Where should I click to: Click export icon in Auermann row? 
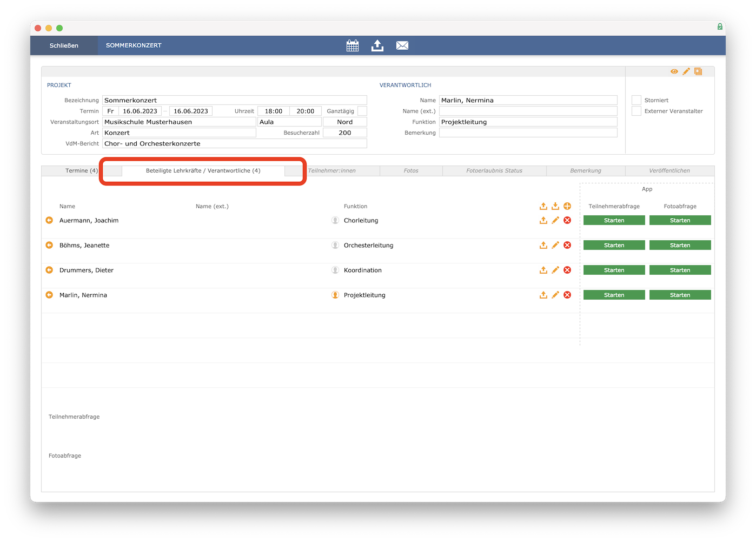543,220
